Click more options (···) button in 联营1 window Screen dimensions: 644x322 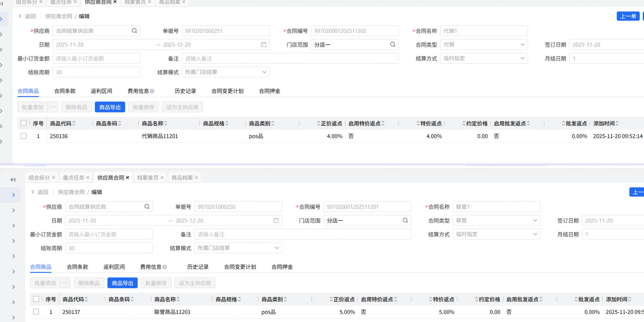pyautogui.click(x=66, y=283)
